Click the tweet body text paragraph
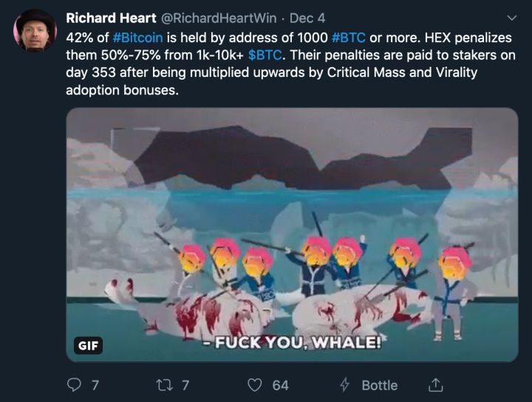Screen dimensions: 532x402 coord(281,74)
